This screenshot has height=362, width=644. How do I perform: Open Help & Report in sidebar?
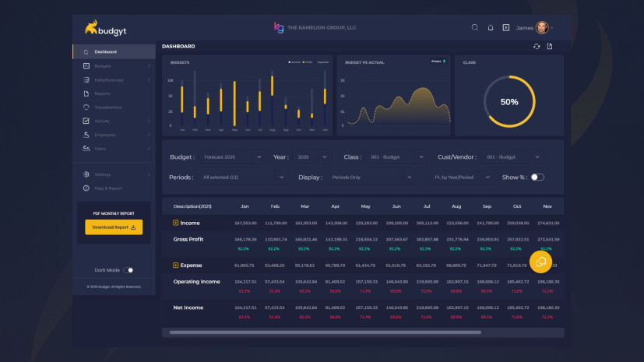(108, 188)
